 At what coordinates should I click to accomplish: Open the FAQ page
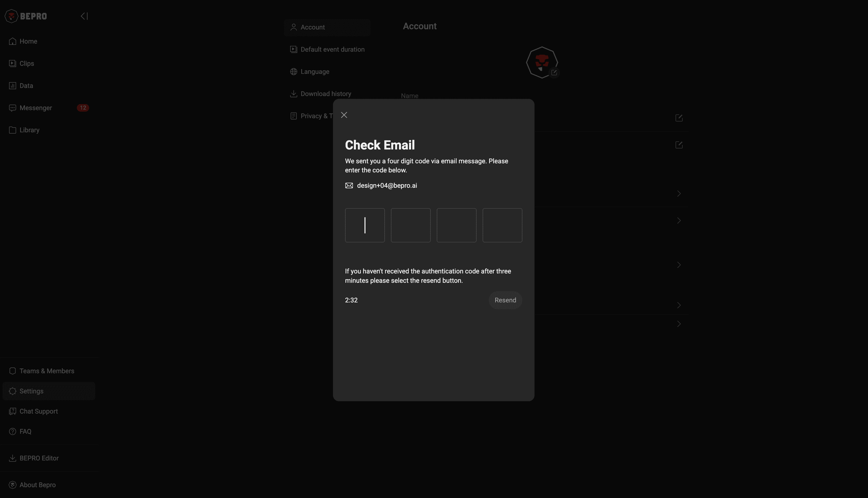(x=25, y=431)
